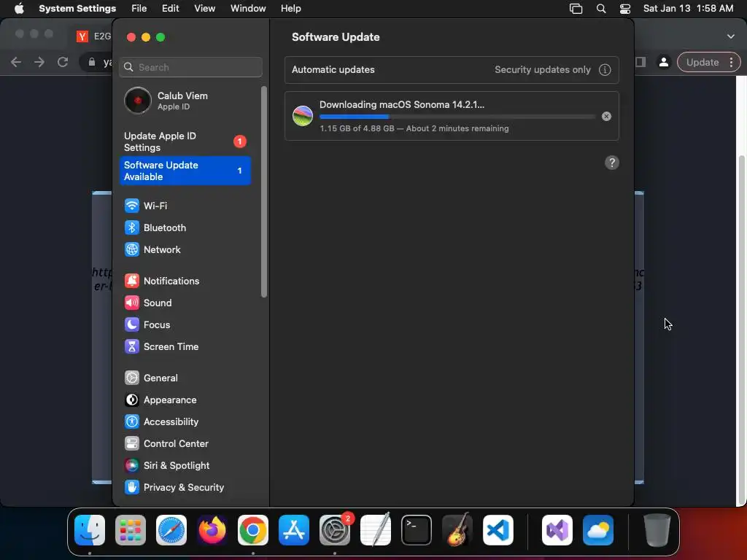
Task: Open Chrome profile icon
Action: (x=664, y=63)
